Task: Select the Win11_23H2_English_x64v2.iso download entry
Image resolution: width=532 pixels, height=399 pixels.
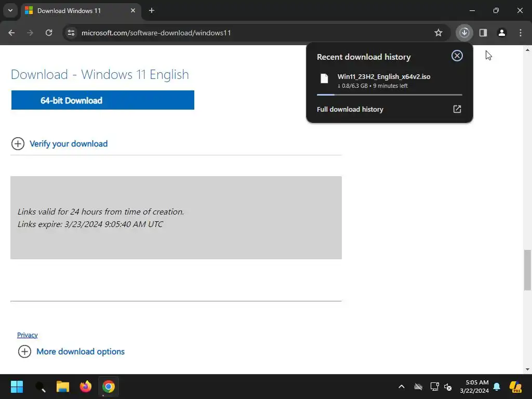Action: point(390,81)
